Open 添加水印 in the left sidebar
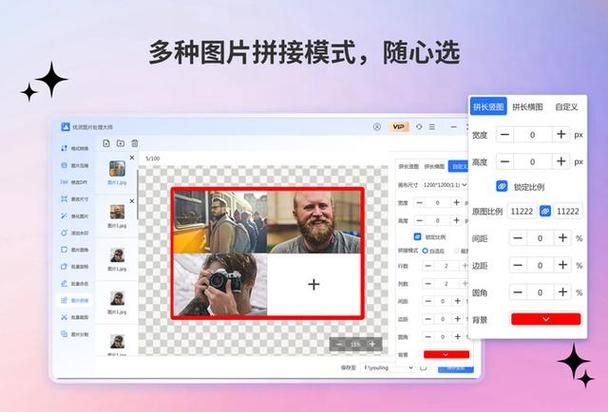The height and width of the screenshot is (412, 608). tap(74, 233)
